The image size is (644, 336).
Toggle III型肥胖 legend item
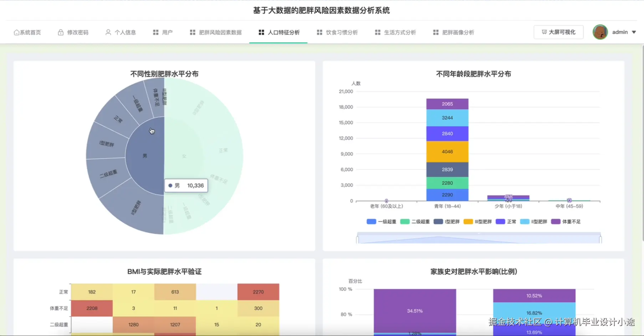click(x=477, y=222)
